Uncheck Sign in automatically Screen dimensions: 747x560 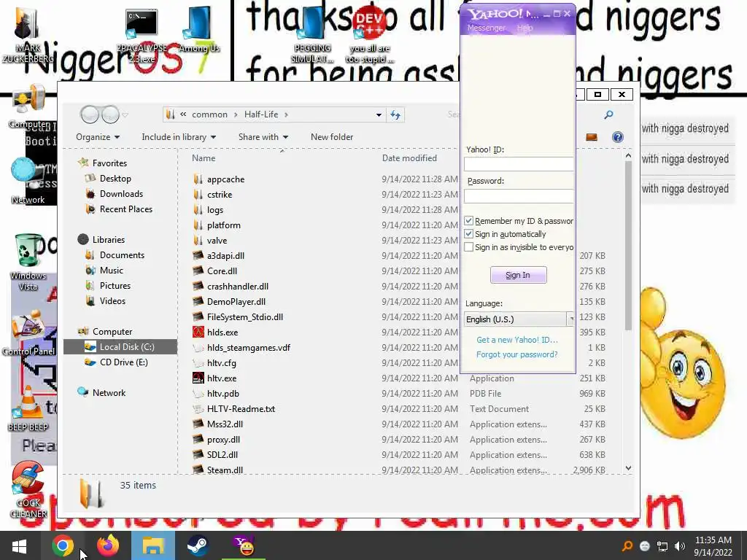(x=469, y=234)
